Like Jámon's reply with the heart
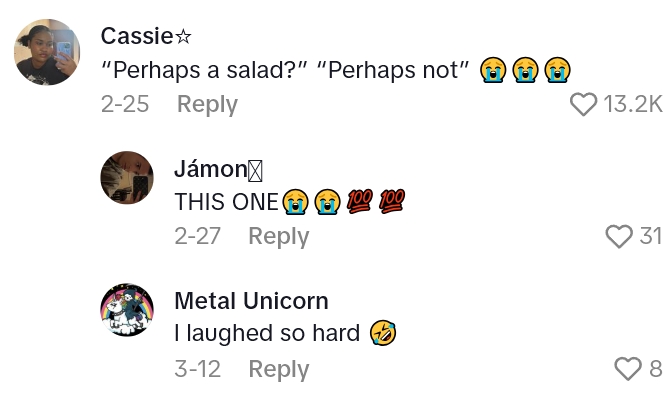Viewport: 666px width, 400px height. [x=620, y=236]
